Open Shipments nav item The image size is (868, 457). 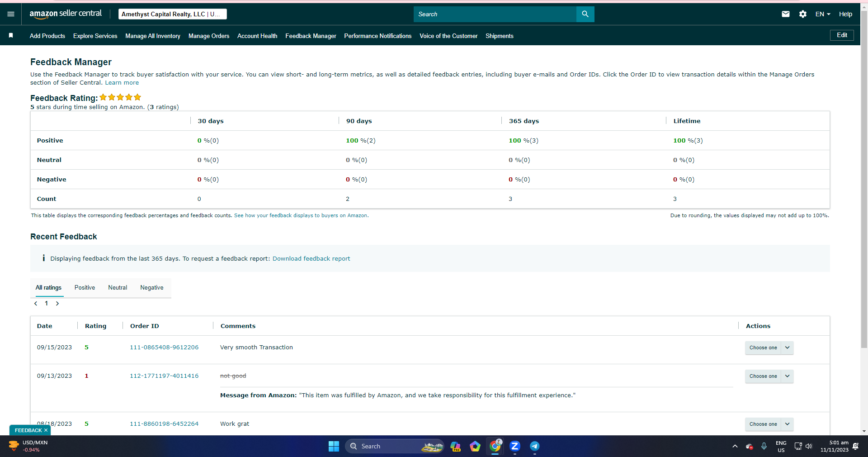click(500, 36)
